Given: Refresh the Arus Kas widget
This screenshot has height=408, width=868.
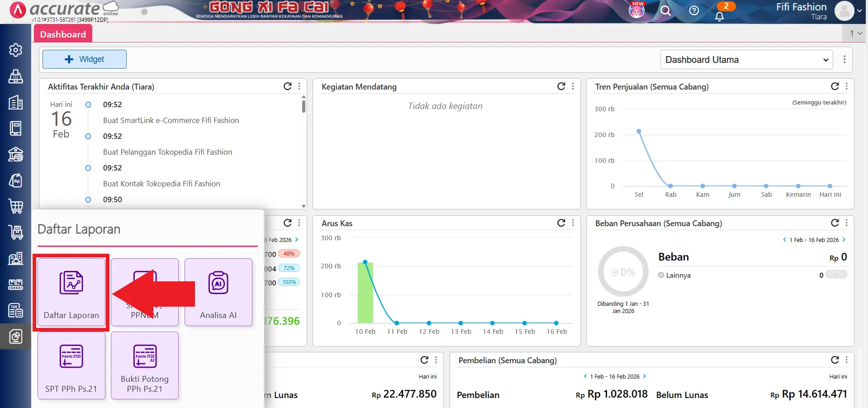Looking at the screenshot, I should 561,223.
